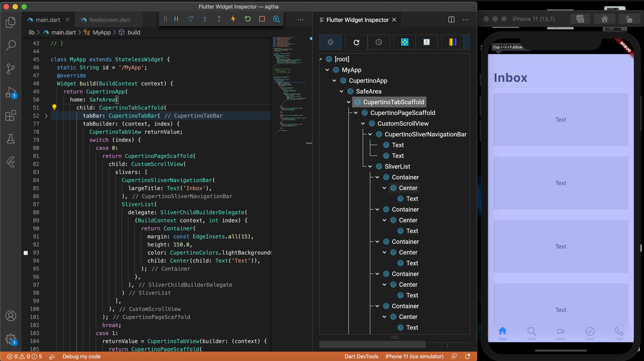Pause the running Flutter app
Screen dimensions: 644x361
point(176,19)
